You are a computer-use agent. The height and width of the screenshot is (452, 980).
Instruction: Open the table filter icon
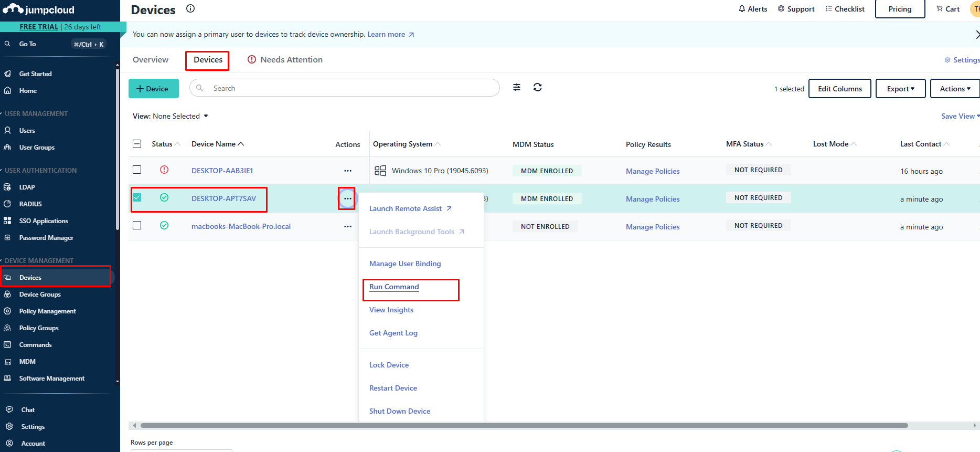(517, 87)
